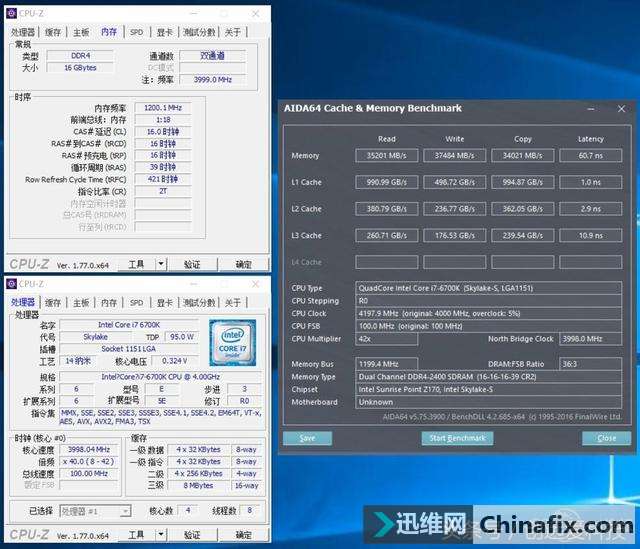Click 验证 button in bottom CPU-Z window
This screenshot has height=549, width=640.
tap(192, 535)
